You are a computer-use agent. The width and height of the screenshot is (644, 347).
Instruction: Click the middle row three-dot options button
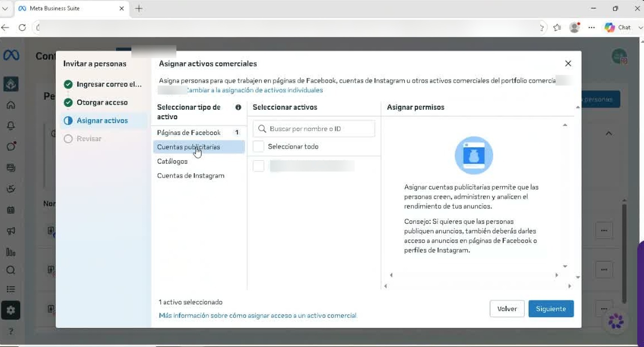[x=604, y=269]
